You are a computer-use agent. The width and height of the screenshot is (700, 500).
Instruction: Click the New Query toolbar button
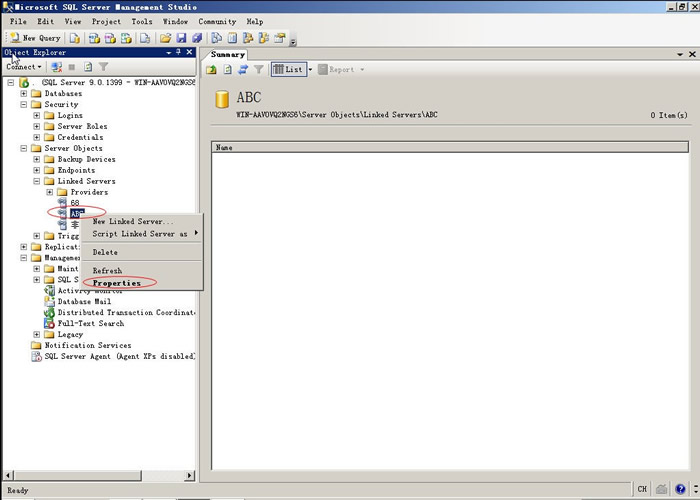pyautogui.click(x=35, y=38)
